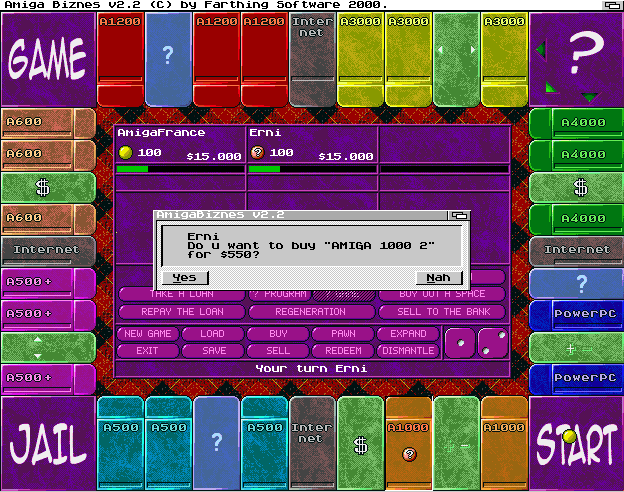Viewport: 624px width, 492px height.
Task: Click the BUY OUT A SPACE button
Action: click(442, 294)
